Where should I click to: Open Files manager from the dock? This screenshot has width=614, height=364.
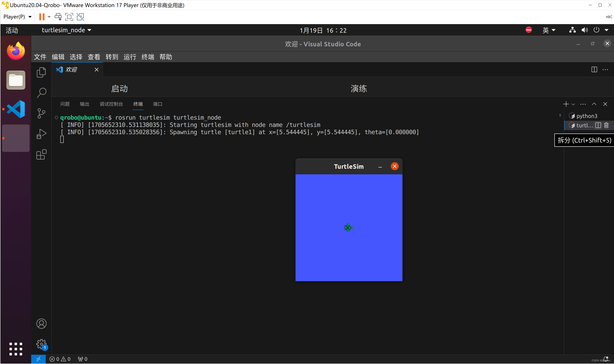click(x=16, y=80)
